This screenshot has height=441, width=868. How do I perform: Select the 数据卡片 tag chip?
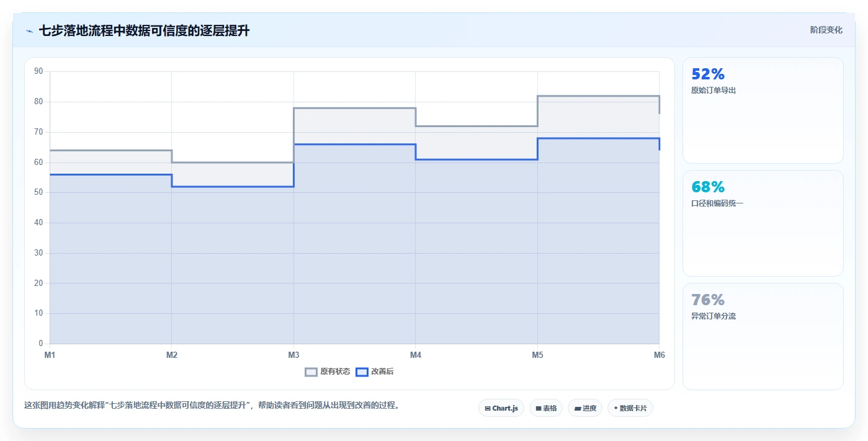tap(630, 408)
